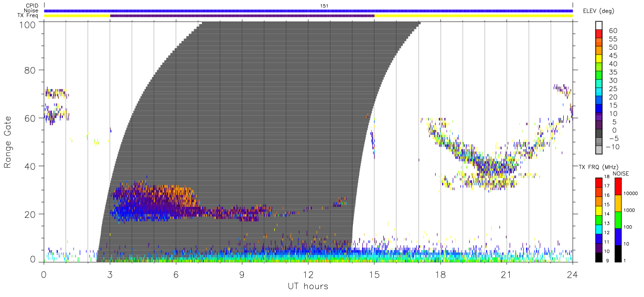Click the "Range Gate" y-axis label

pyautogui.click(x=8, y=141)
